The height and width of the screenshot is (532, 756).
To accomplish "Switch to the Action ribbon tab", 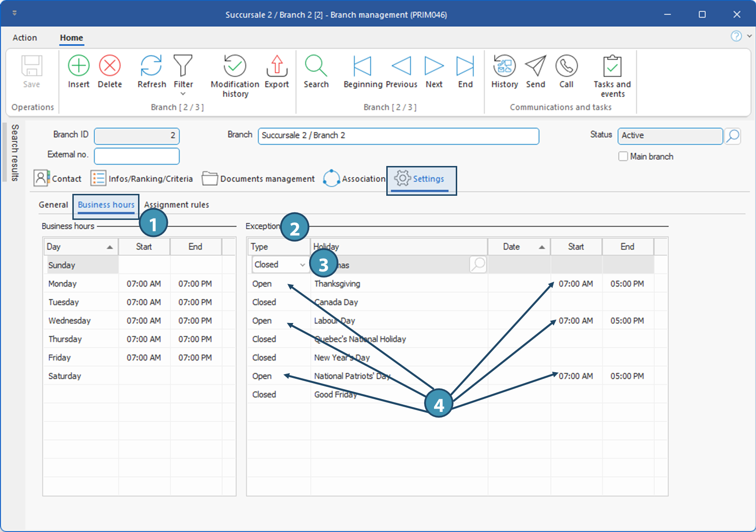I will tap(25, 38).
